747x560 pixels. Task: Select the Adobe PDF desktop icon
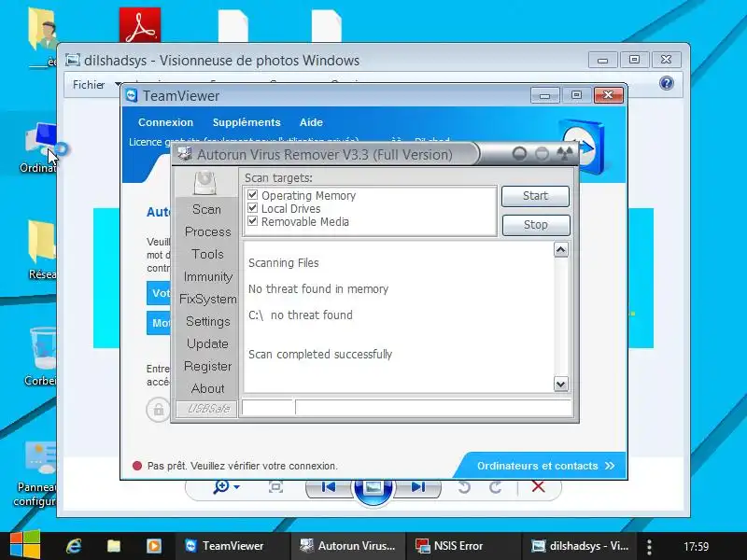click(x=139, y=25)
